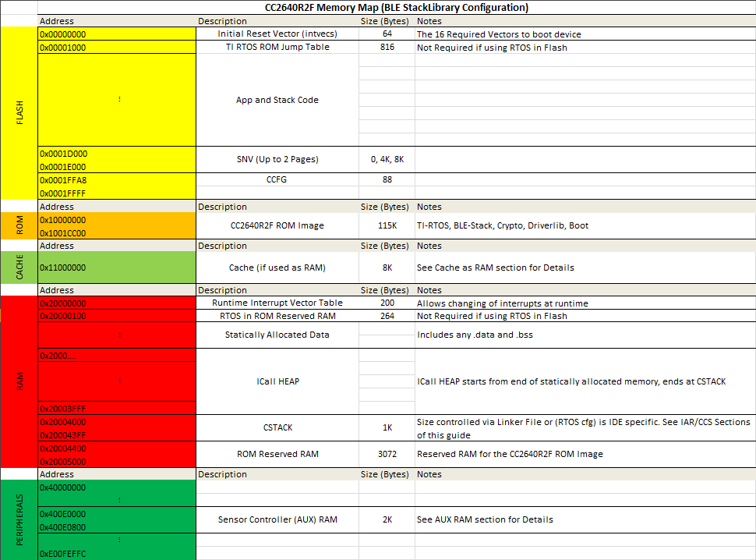Click address cell 0x0001FFFF
This screenshot has height=560, width=756.
pos(117,193)
